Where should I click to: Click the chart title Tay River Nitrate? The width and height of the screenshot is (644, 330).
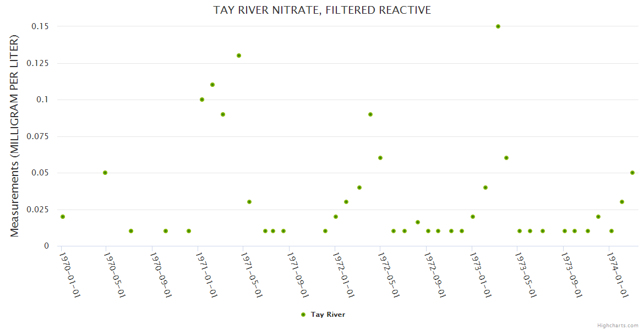(x=322, y=10)
